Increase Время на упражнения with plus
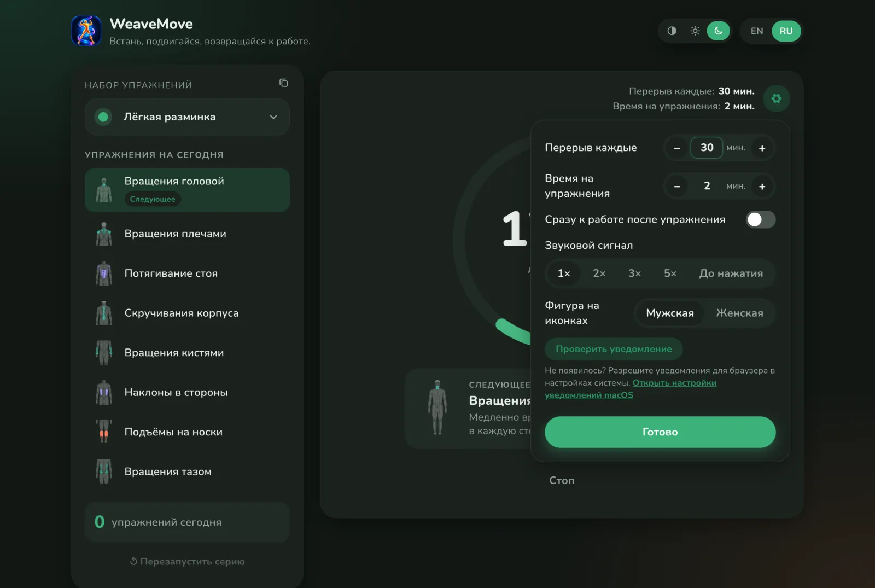The height and width of the screenshot is (588, 875). [762, 187]
